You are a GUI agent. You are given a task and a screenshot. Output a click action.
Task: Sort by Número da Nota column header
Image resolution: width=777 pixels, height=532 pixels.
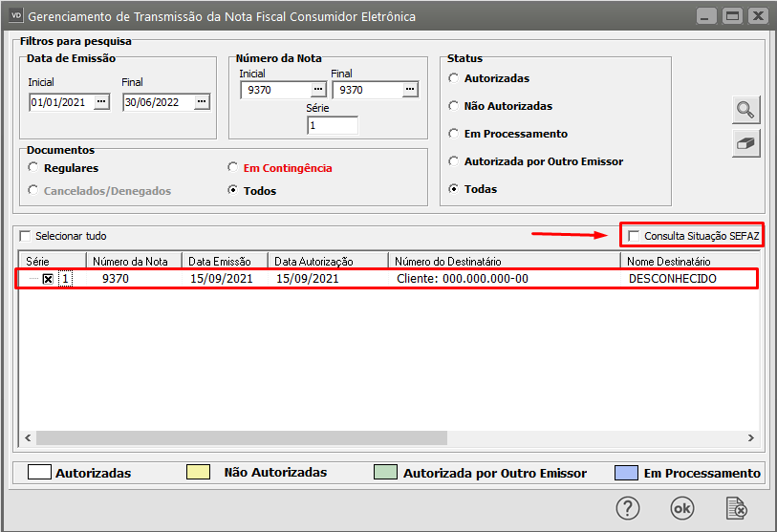click(133, 261)
